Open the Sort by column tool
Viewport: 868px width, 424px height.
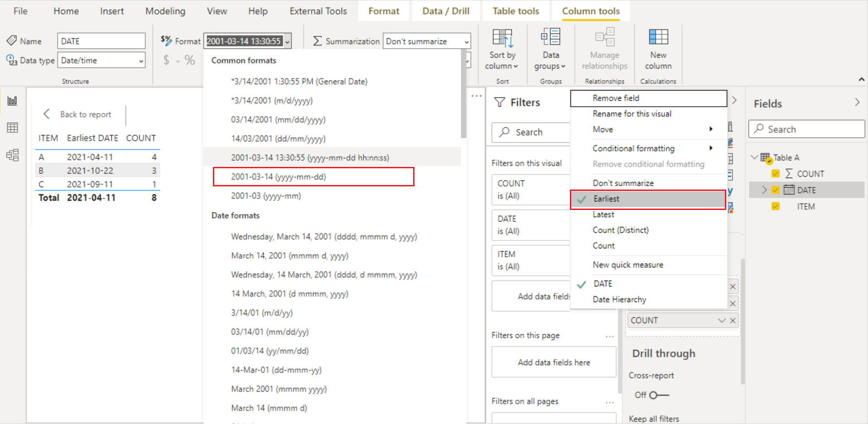click(502, 49)
